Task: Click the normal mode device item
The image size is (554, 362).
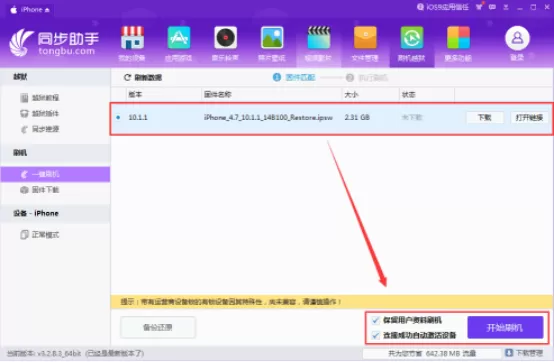Action: [40, 235]
